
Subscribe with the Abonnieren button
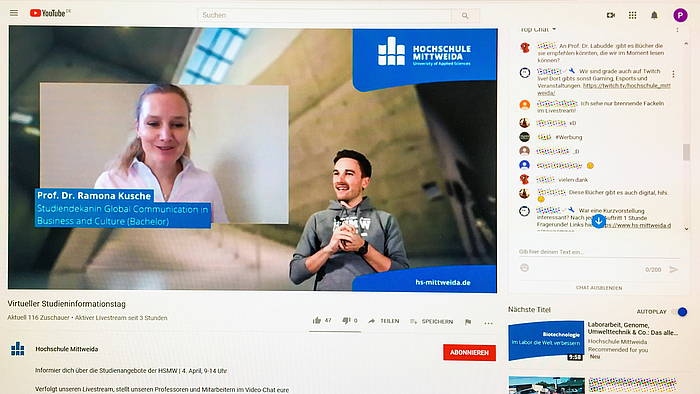point(469,353)
